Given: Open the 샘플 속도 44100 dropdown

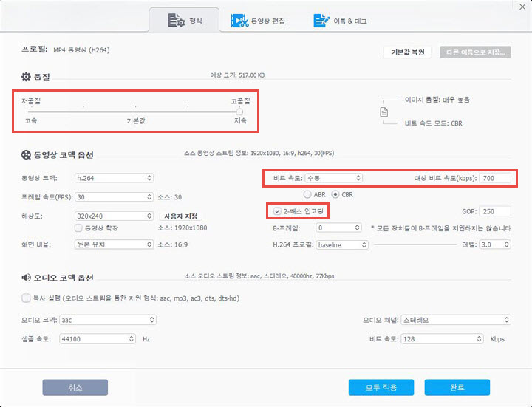Looking at the screenshot, I should [x=98, y=339].
